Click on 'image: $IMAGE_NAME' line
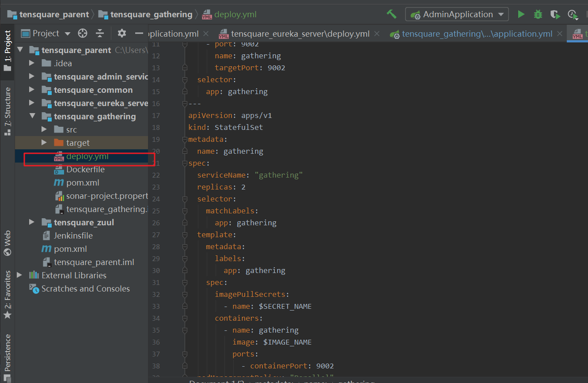The width and height of the screenshot is (588, 383). click(272, 342)
